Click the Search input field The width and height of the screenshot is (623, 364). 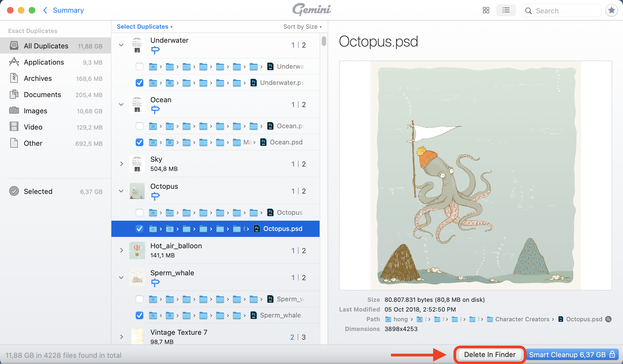pos(561,11)
